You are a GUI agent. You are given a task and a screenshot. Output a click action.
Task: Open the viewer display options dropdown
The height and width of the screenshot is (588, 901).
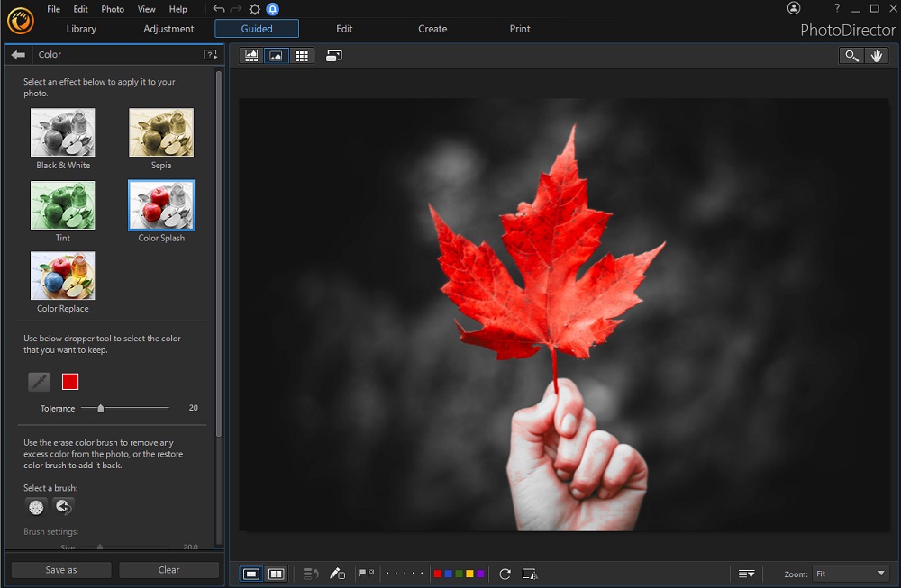pyautogui.click(x=746, y=573)
